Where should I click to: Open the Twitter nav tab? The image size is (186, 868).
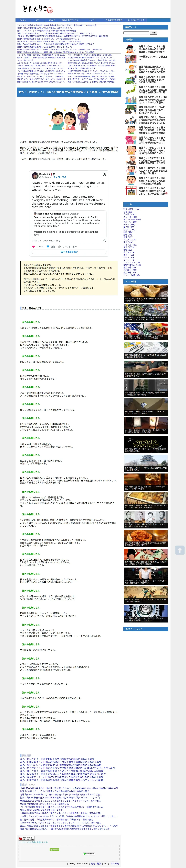tap(23, 20)
